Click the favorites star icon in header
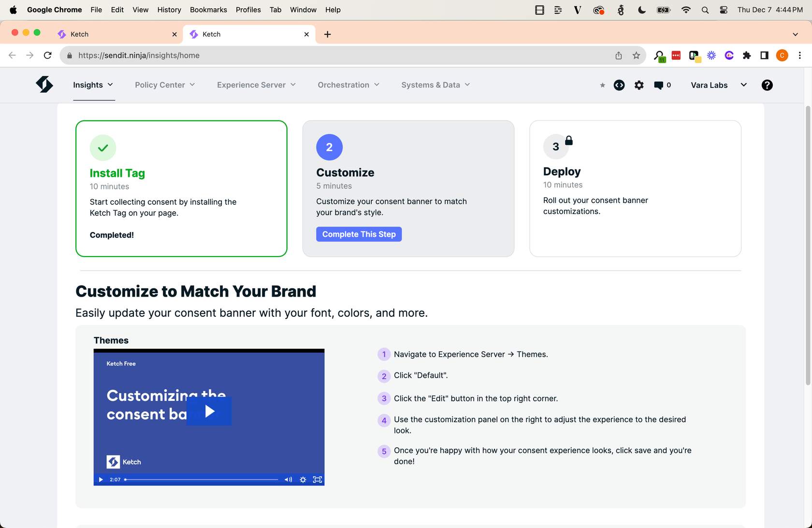The image size is (812, 528). coord(602,86)
